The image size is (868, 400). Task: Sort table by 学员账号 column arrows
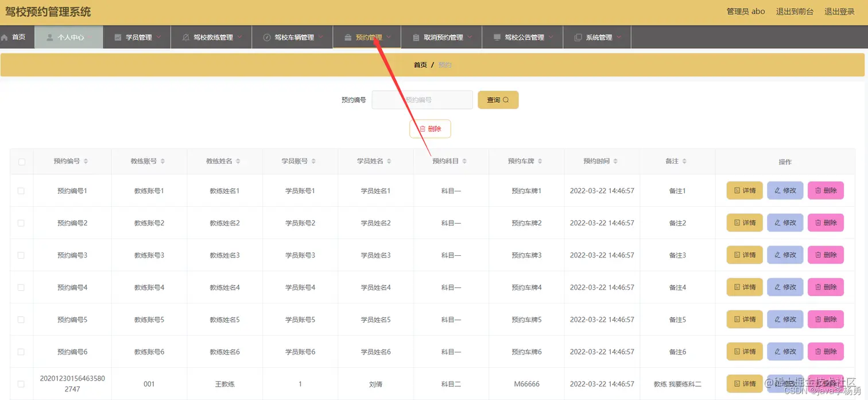point(313,161)
